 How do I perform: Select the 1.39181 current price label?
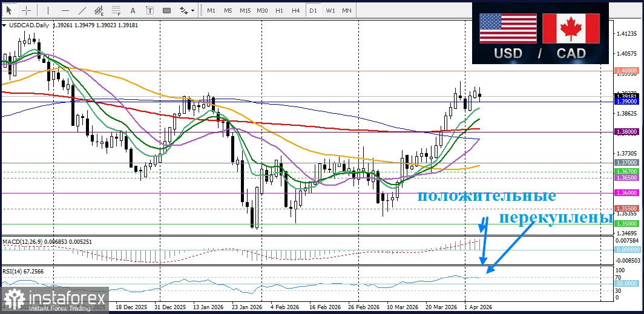(x=627, y=96)
